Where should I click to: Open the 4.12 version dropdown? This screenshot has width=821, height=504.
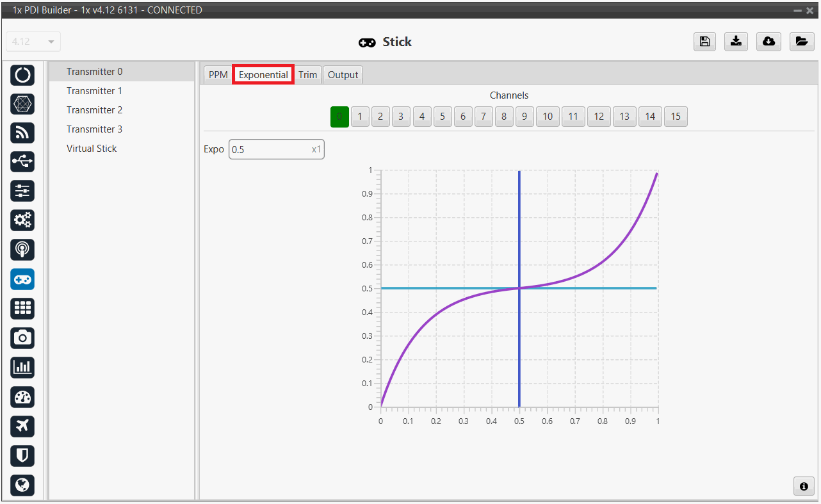tap(33, 42)
